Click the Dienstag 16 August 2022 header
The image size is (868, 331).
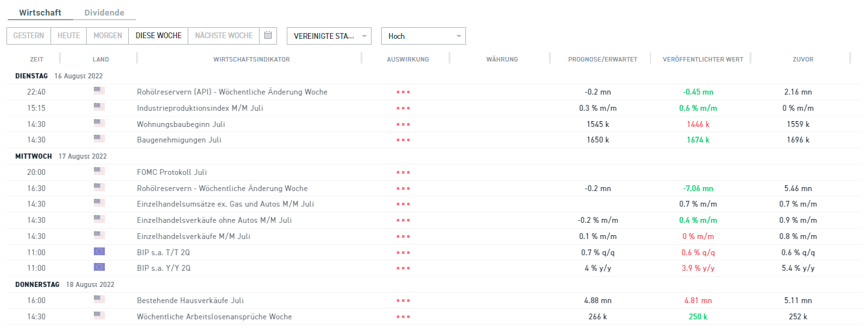pyautogui.click(x=59, y=76)
